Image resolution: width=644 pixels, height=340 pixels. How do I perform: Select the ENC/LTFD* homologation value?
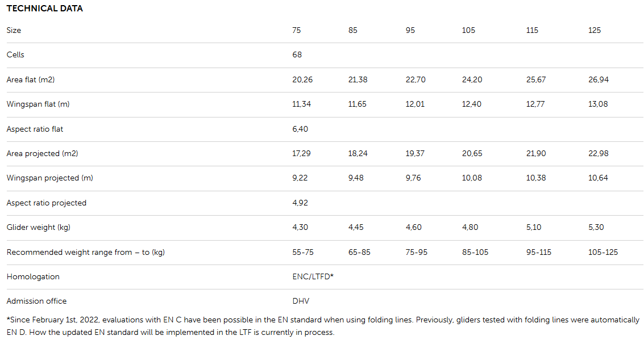tap(313, 276)
